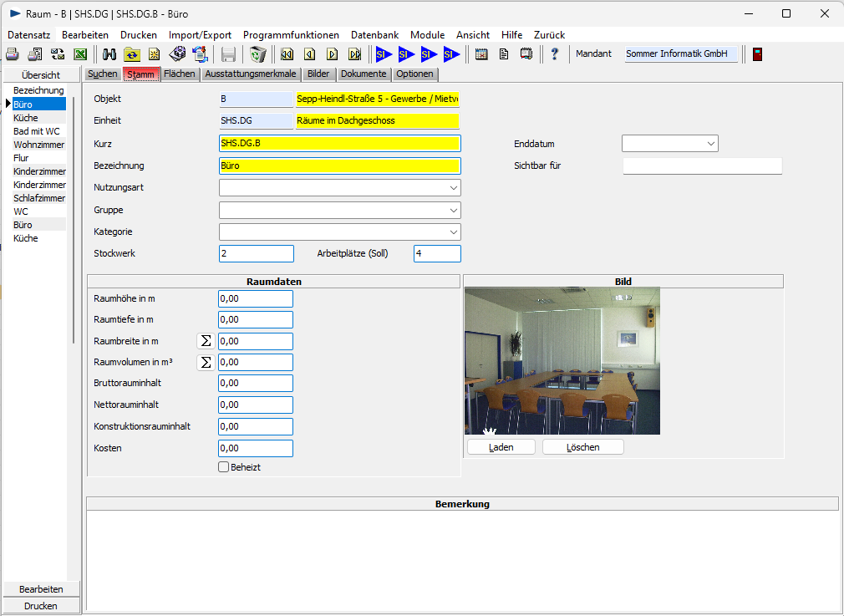The image size is (844, 616).
Task: Click the recycle bin delete icon
Action: click(x=258, y=54)
